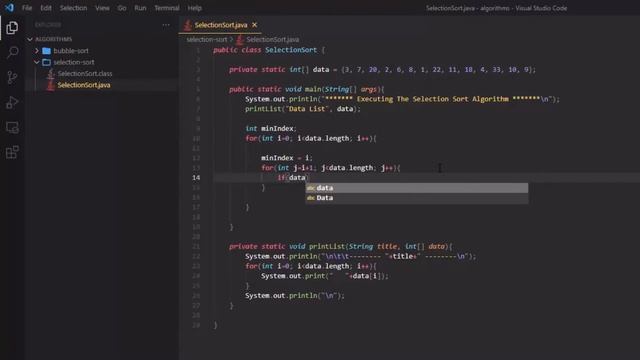Screen dimensions: 640x360
Task: Open SelectionSort.java in explorer
Action: 84,85
